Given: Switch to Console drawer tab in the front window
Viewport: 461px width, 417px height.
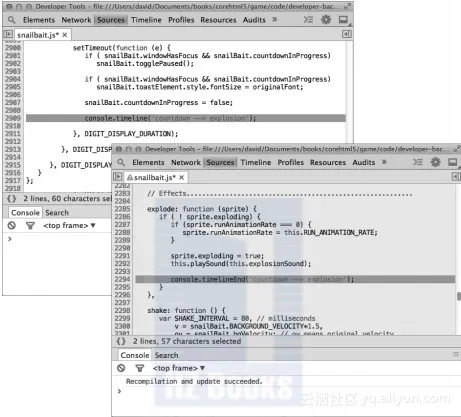Looking at the screenshot, I should (x=135, y=355).
